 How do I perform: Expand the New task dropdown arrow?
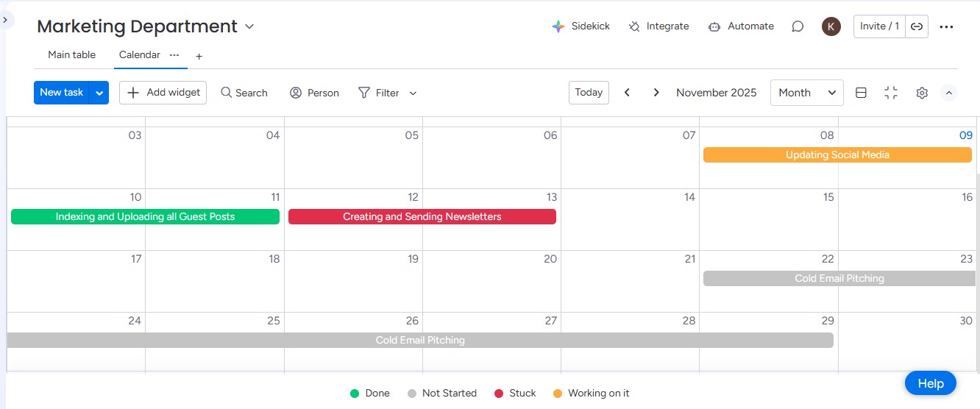click(99, 93)
